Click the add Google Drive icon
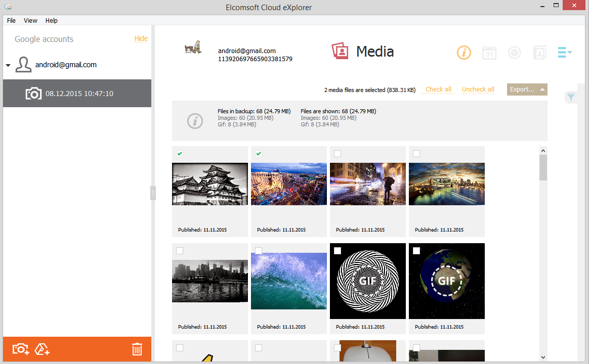 (x=42, y=349)
